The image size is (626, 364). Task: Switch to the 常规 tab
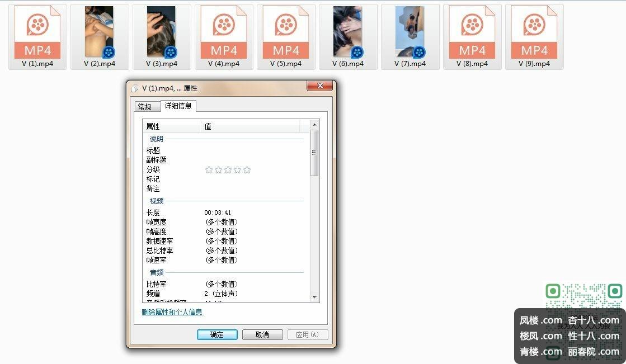pos(147,107)
